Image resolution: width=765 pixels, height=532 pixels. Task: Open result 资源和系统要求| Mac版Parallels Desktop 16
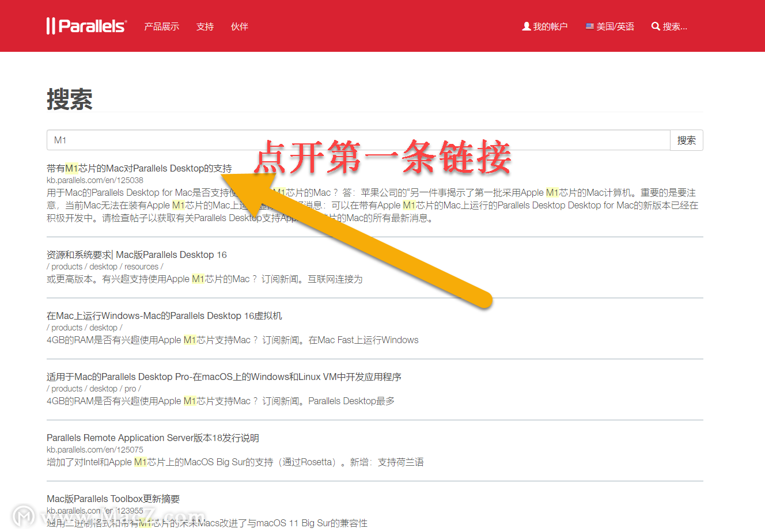click(137, 254)
